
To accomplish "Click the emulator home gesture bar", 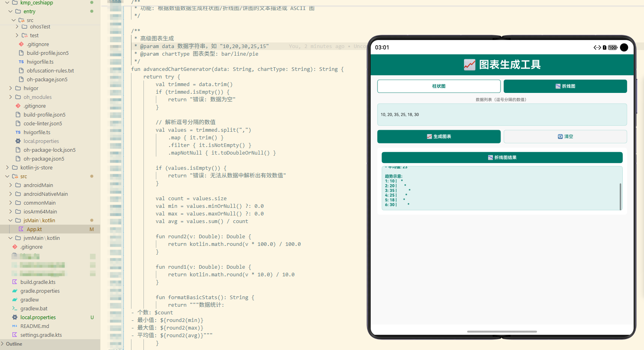I will point(502,332).
